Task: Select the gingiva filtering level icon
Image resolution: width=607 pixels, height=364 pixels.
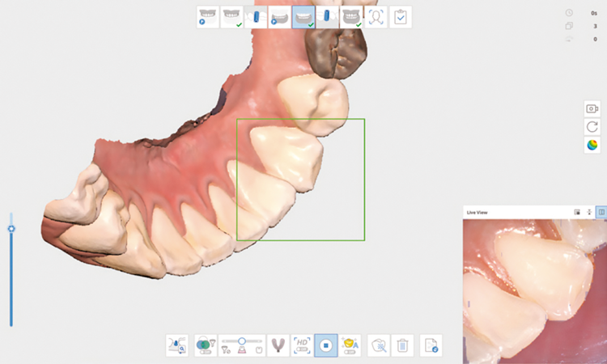Action: 242,350
